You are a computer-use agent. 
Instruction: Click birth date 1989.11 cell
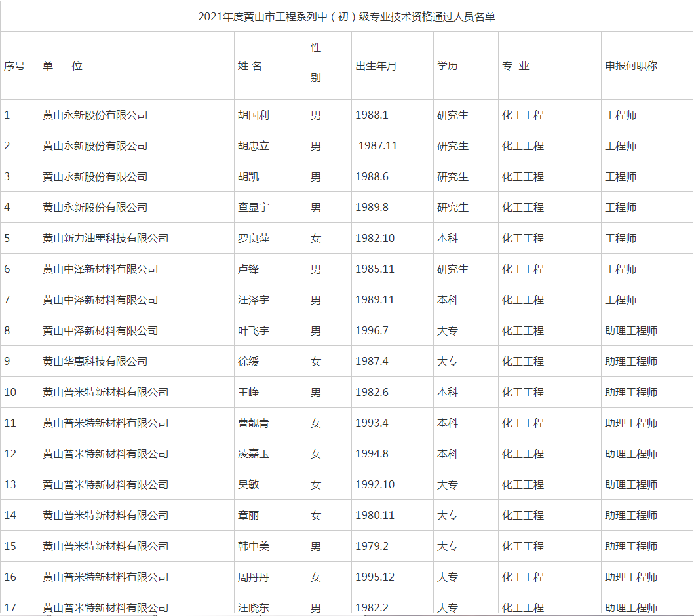(x=375, y=300)
